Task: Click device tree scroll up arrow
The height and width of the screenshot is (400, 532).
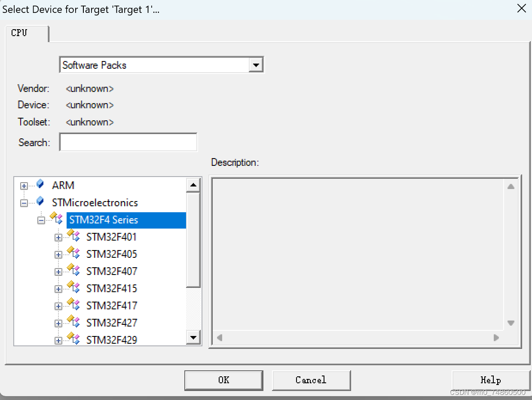Action: click(x=193, y=185)
